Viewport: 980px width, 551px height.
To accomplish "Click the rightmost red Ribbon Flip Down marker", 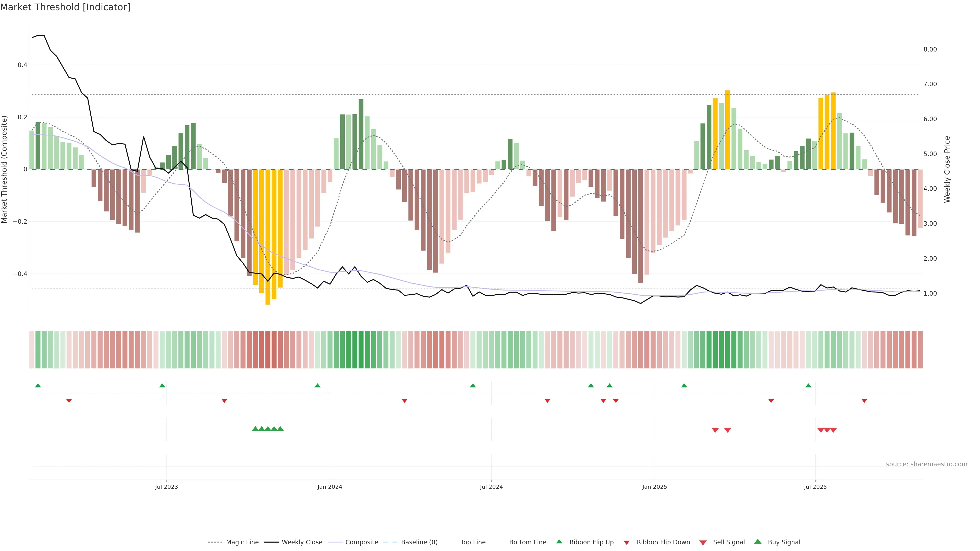I will coord(864,400).
